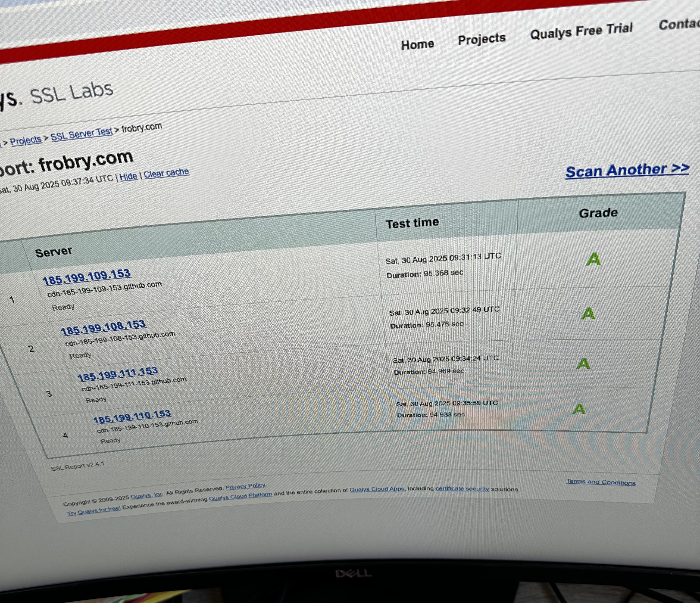Click Duration 94.933 sec text
Viewport: 700px width, 603px height.
pos(431,415)
